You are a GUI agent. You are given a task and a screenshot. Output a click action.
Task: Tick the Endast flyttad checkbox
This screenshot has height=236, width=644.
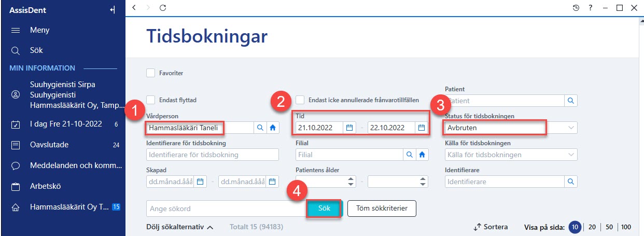[x=151, y=100]
